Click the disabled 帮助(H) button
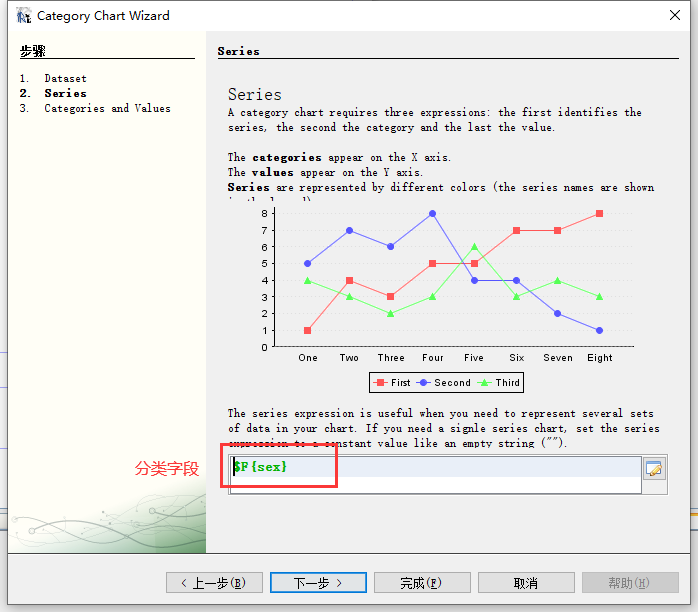The width and height of the screenshot is (698, 612). pos(630,583)
